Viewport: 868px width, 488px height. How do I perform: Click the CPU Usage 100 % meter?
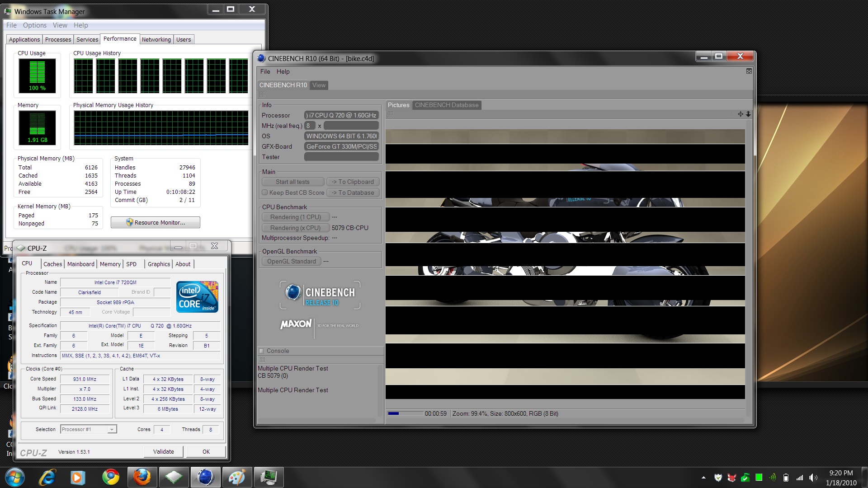click(x=37, y=76)
